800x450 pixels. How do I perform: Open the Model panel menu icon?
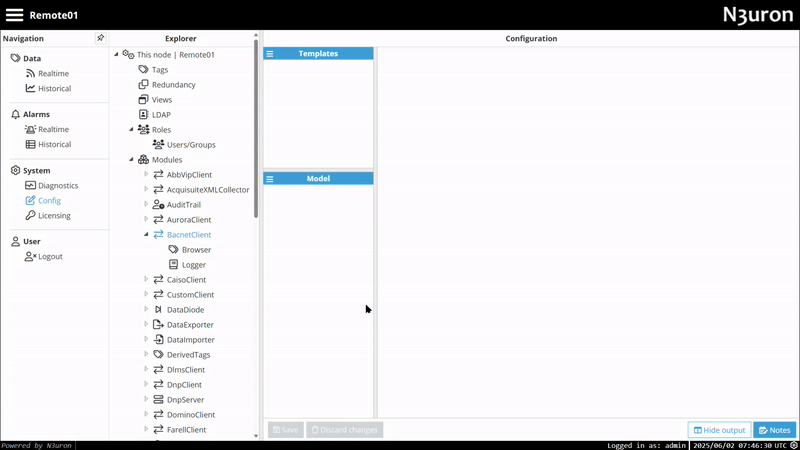pos(270,179)
